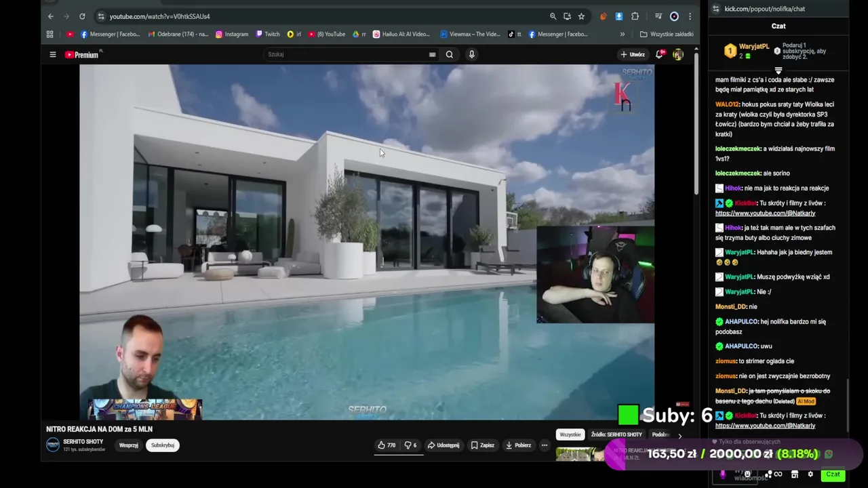Open site info icon in address bar
Screen dimensions: 868x488
(x=101, y=16)
